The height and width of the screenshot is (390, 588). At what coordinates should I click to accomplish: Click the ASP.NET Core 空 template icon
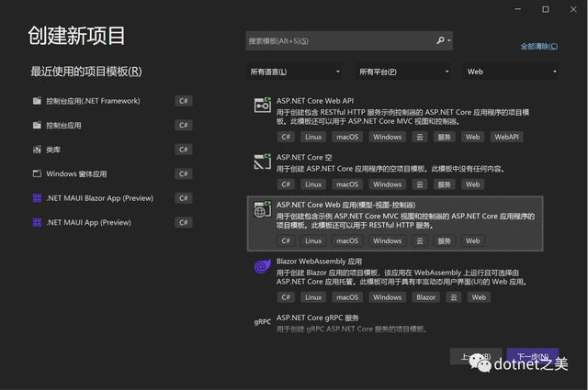(263, 162)
